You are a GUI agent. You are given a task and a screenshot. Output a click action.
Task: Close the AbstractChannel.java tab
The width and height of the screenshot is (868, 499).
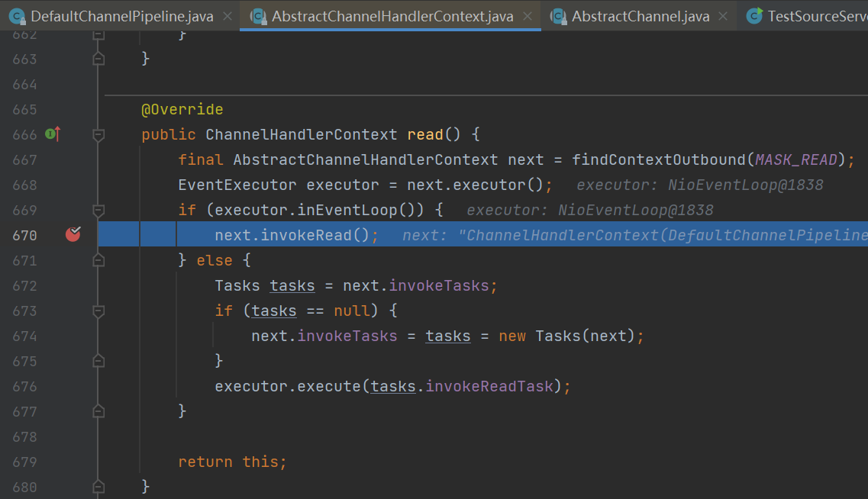tap(723, 16)
